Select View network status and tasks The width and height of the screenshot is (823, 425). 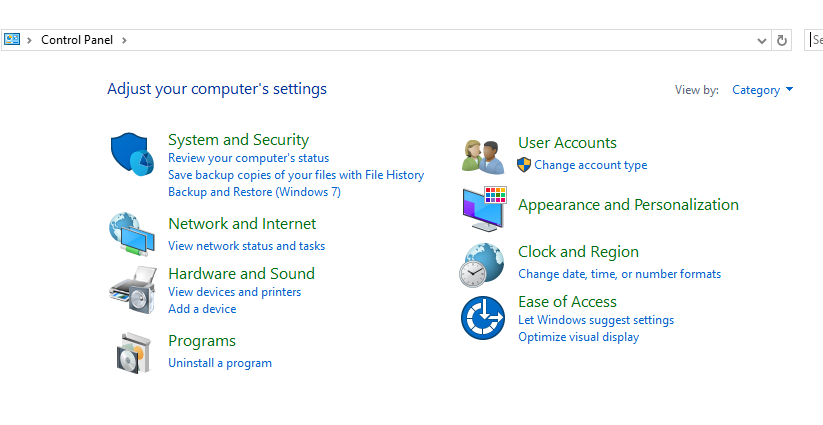[x=246, y=246]
